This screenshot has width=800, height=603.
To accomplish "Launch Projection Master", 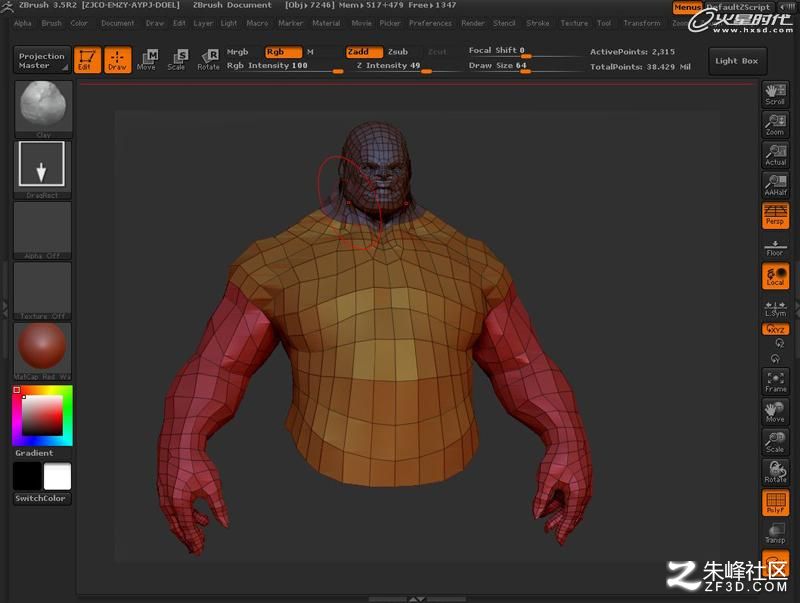I will click(42, 60).
